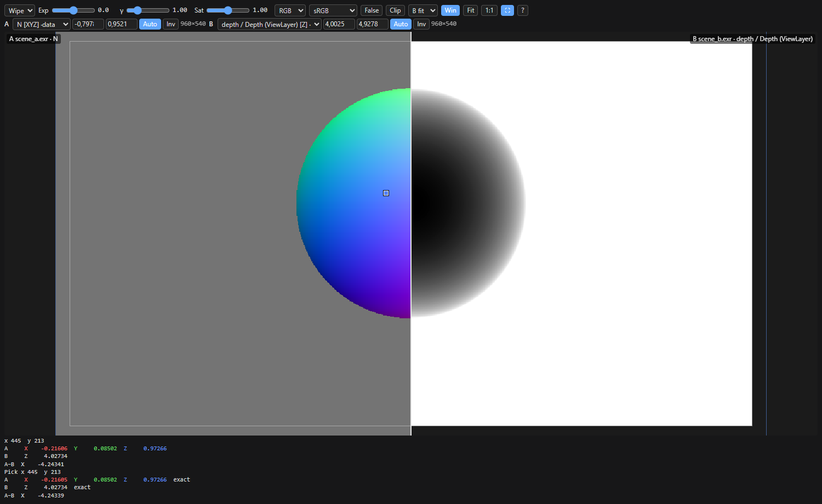
Task: Toggle the Win button
Action: coord(450,10)
